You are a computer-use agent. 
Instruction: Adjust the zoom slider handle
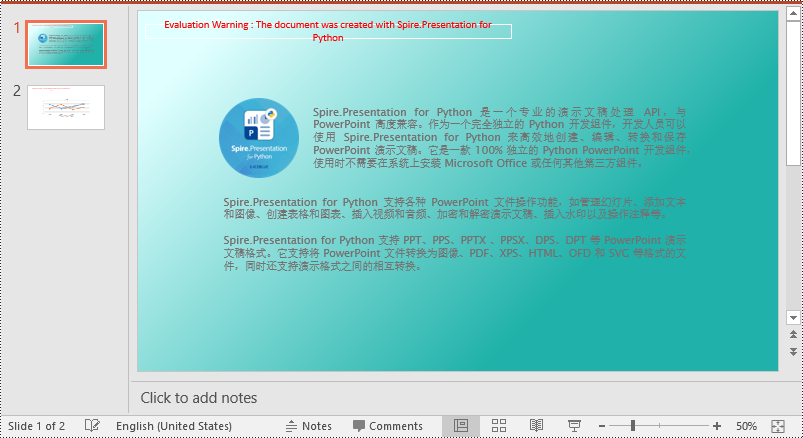633,426
